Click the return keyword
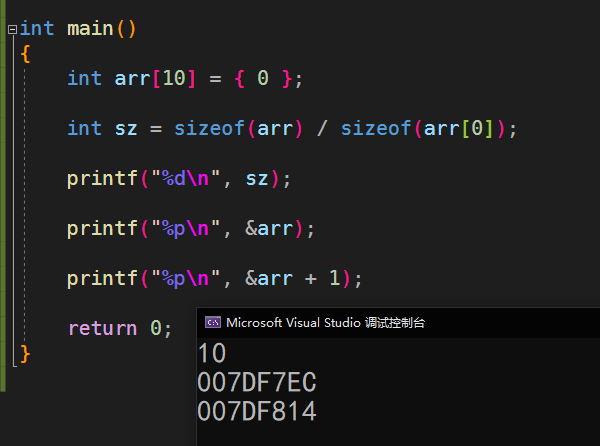The image size is (600, 446). (103, 328)
